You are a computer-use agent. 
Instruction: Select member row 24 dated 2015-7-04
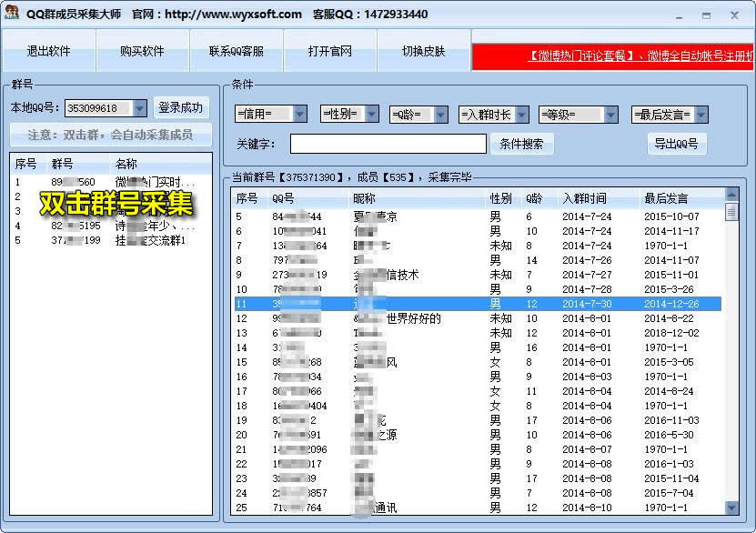478,493
